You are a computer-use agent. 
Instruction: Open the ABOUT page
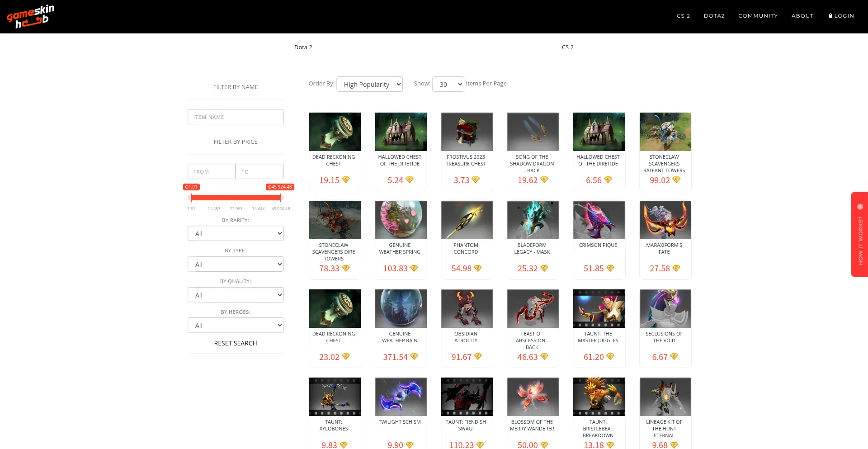pyautogui.click(x=802, y=15)
